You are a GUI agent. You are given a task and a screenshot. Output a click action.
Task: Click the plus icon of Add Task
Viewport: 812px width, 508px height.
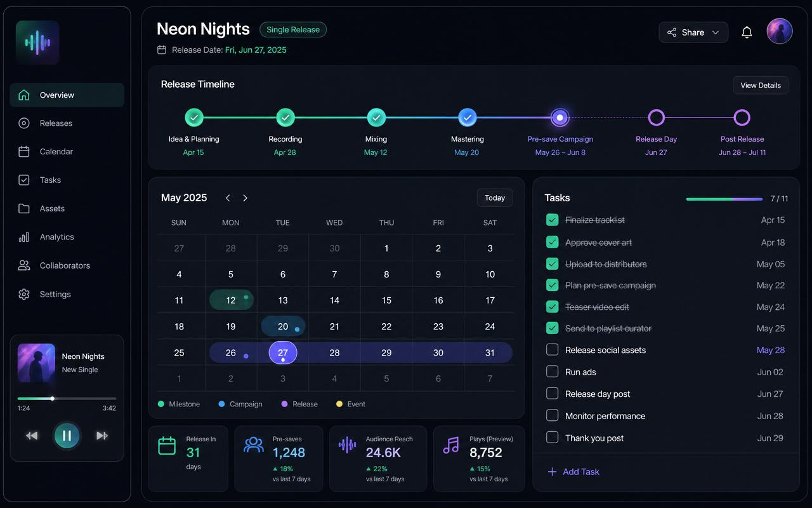(x=552, y=472)
